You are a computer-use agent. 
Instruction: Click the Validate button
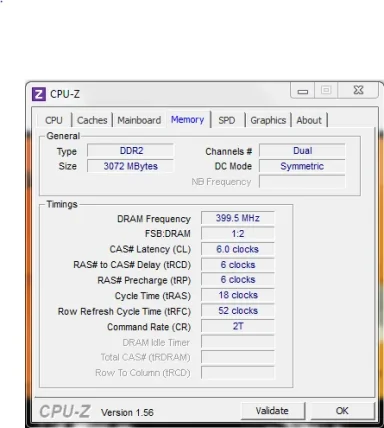point(272,411)
